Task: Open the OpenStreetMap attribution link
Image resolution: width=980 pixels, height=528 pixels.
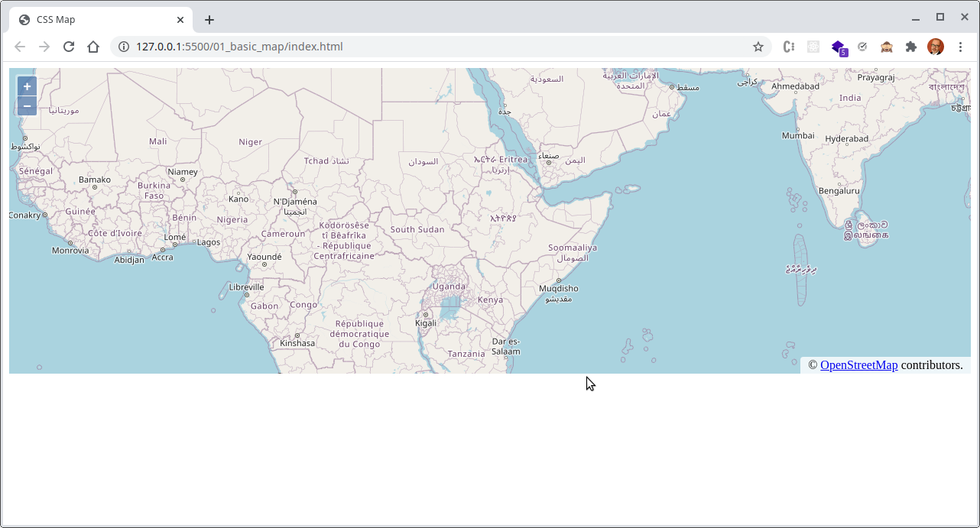Action: pyautogui.click(x=858, y=365)
